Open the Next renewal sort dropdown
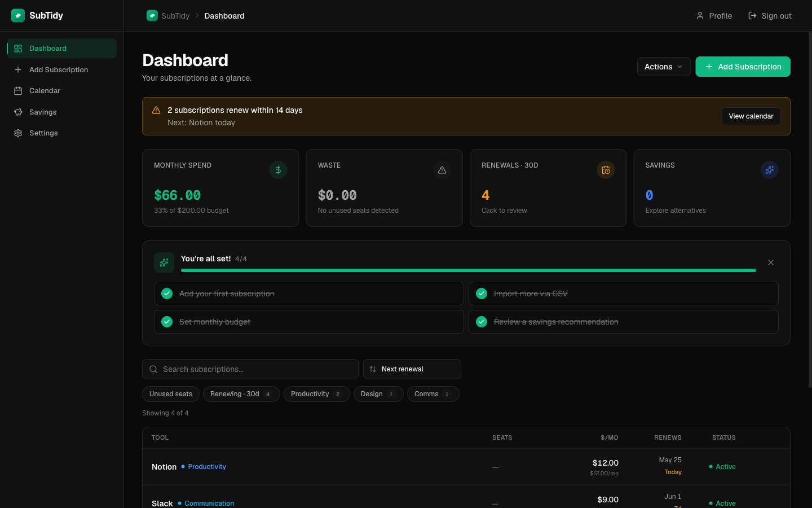The width and height of the screenshot is (812, 508). click(x=412, y=369)
